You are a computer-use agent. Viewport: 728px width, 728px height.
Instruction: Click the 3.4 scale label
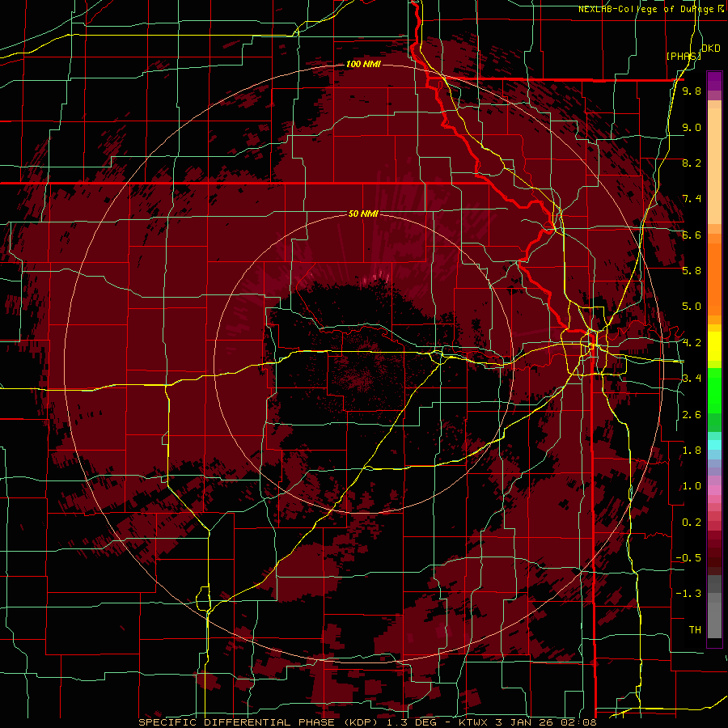pyautogui.click(x=692, y=379)
